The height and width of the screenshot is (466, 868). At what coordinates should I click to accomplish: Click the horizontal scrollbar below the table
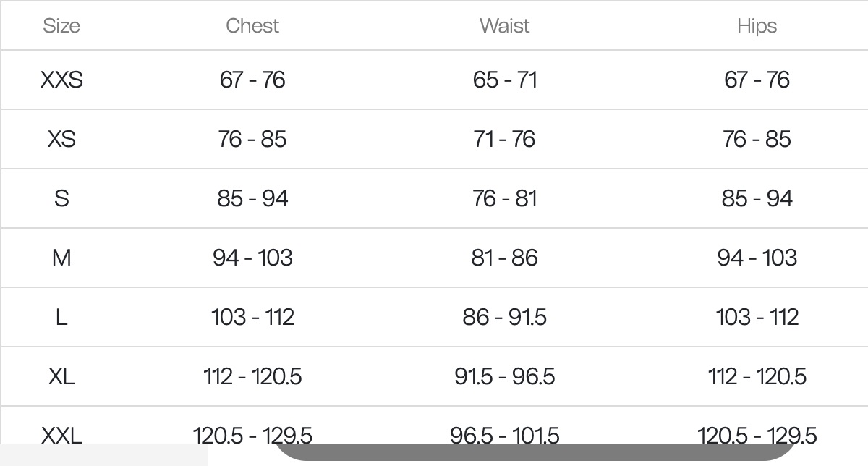[535, 453]
